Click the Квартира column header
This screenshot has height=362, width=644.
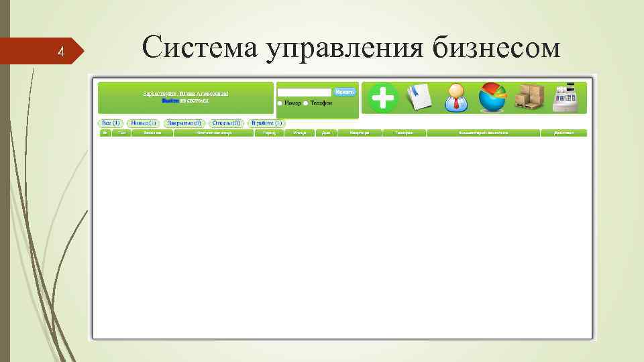click(x=360, y=133)
